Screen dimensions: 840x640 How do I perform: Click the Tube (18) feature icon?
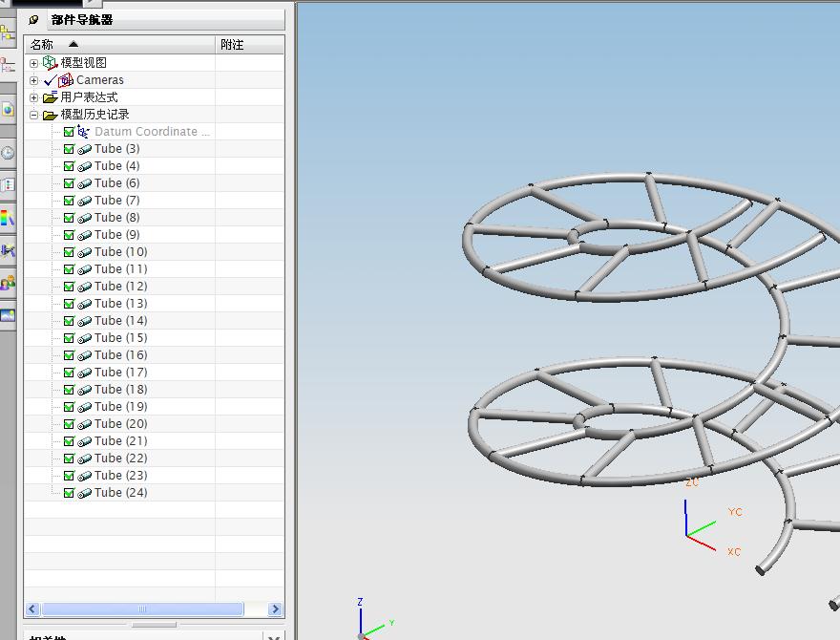coord(84,391)
